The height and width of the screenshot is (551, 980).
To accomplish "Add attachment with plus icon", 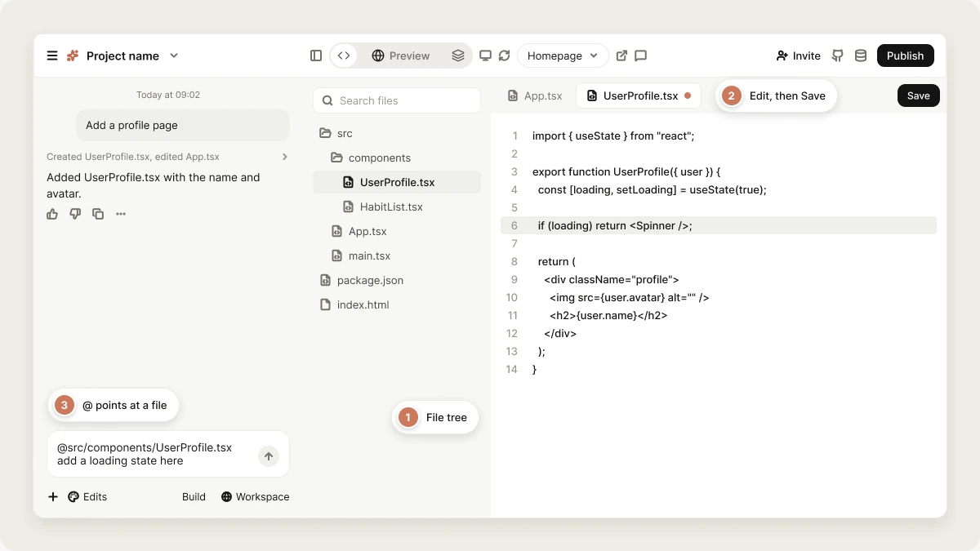I will tap(53, 496).
